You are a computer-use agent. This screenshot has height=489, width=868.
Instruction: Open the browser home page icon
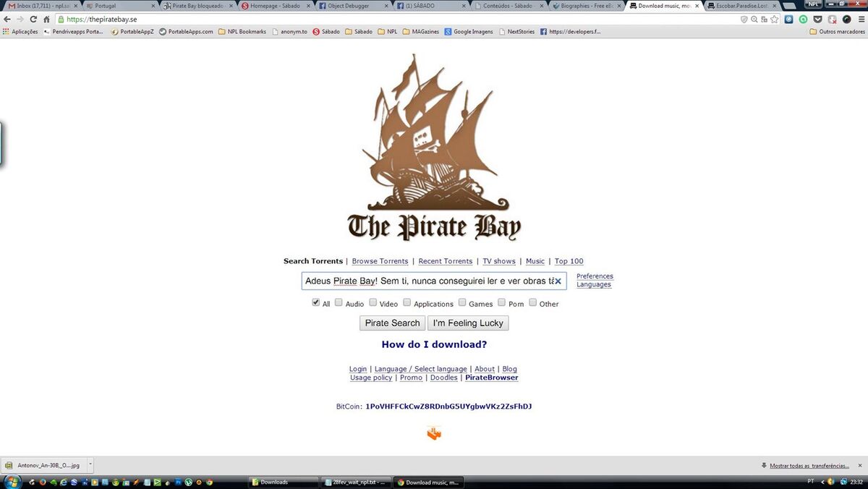tap(46, 20)
